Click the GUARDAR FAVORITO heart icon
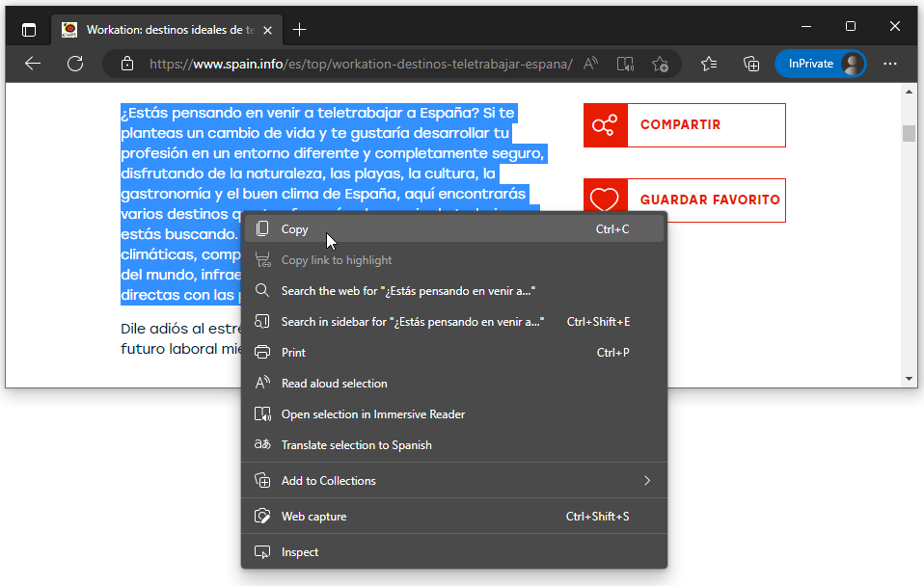Image resolution: width=924 pixels, height=586 pixels. point(605,199)
